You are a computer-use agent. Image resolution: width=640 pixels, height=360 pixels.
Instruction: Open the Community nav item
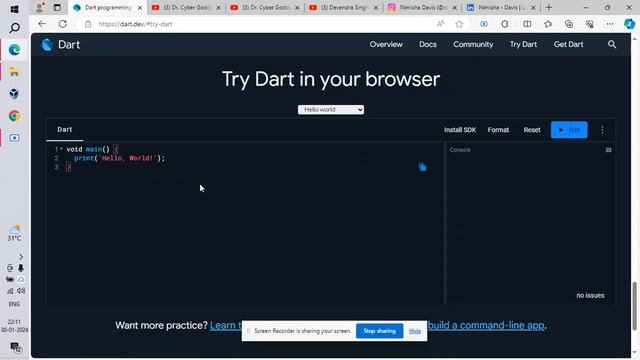473,44
